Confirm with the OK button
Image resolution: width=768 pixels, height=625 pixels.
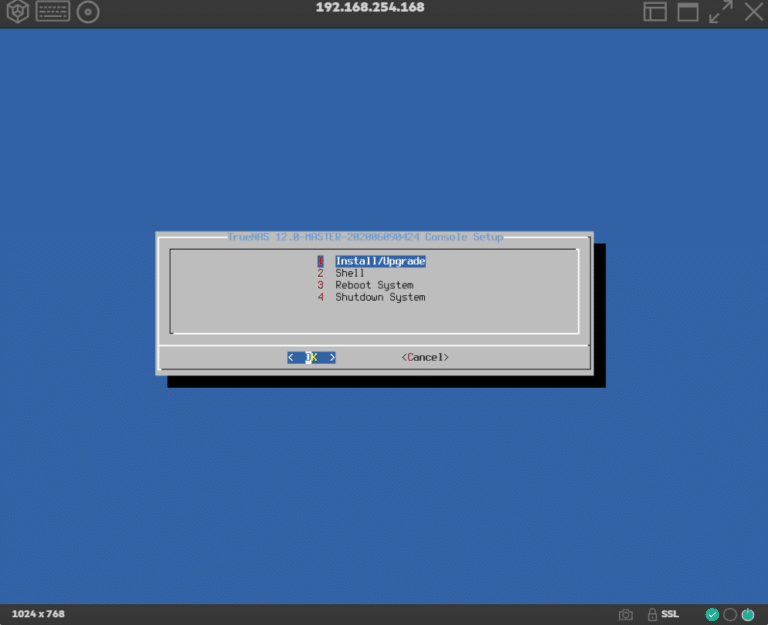pyautogui.click(x=312, y=358)
